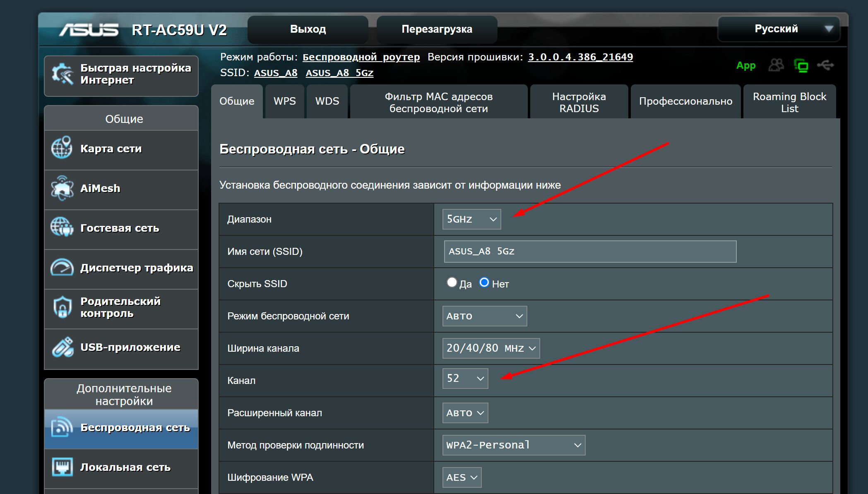
Task: Click Быстрая настройка Интернет button
Action: click(121, 76)
